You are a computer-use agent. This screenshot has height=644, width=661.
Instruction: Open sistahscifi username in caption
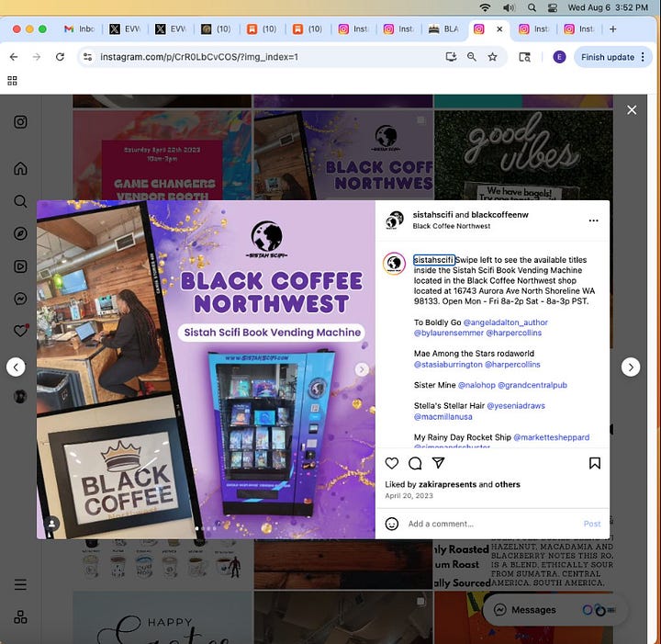tap(433, 260)
